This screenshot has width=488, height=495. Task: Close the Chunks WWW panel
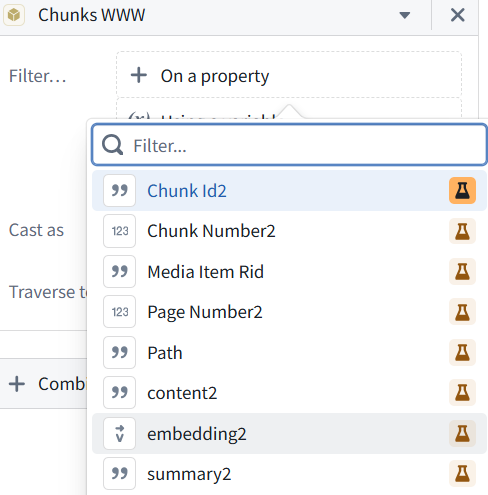coord(458,15)
